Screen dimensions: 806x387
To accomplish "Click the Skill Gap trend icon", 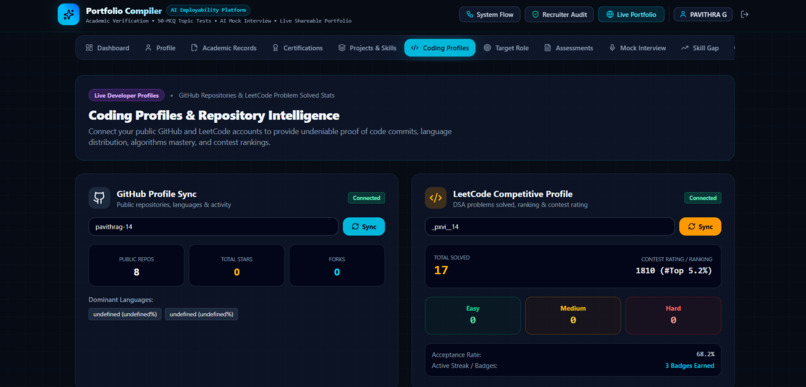I will coord(685,48).
